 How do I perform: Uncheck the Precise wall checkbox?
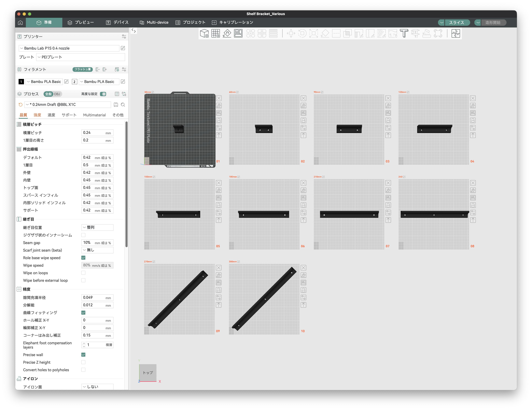[83, 355]
